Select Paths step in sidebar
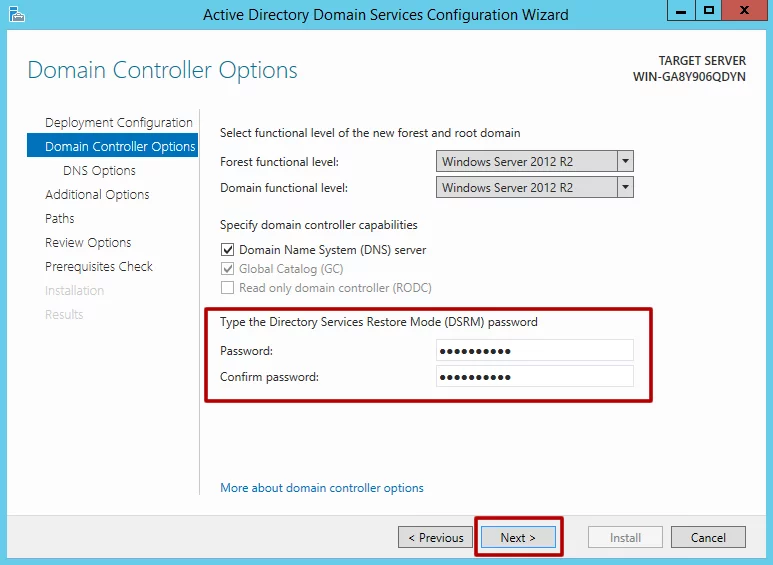 point(60,218)
